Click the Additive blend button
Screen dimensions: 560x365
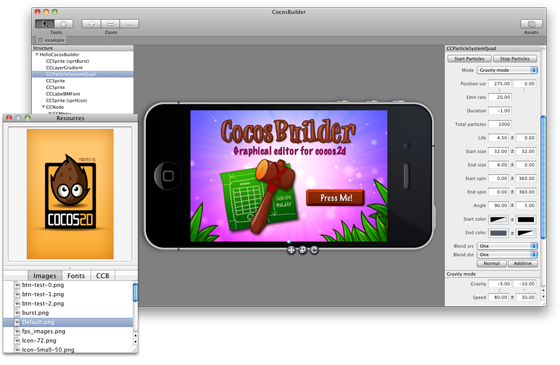(522, 263)
